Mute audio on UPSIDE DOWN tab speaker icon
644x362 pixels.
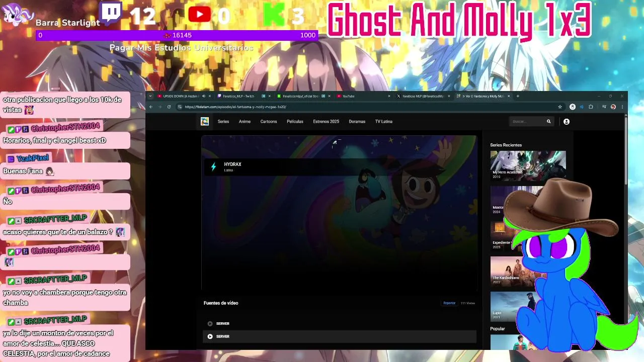click(x=203, y=96)
